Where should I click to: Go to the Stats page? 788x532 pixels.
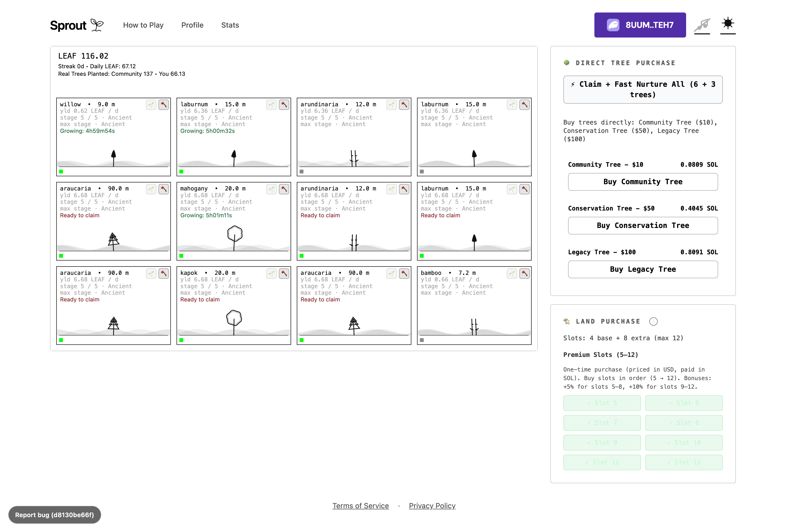click(230, 25)
